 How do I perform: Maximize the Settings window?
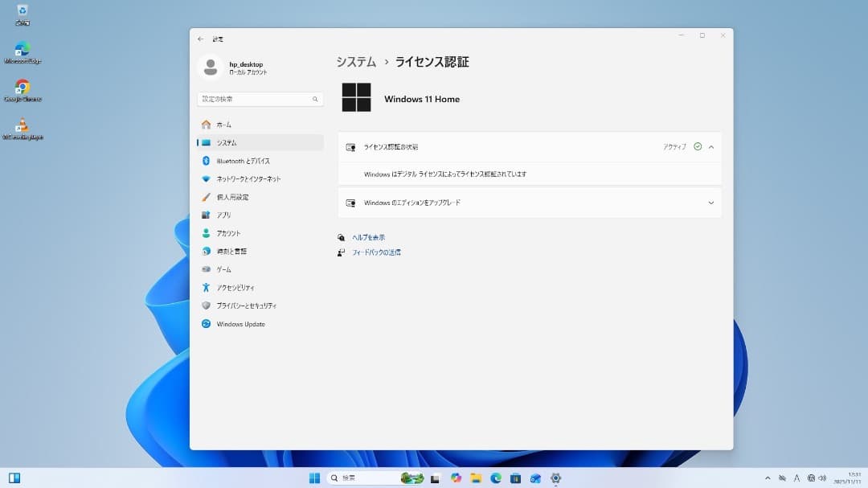tap(702, 35)
